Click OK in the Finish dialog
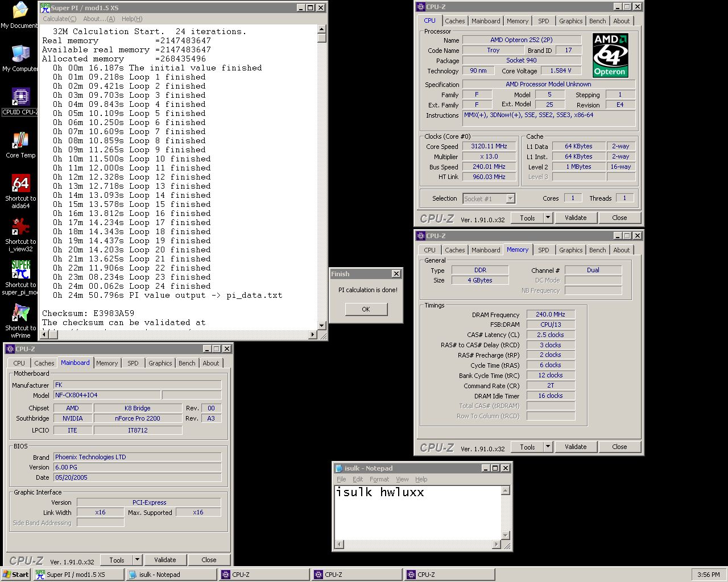728x582 pixels. pos(366,309)
